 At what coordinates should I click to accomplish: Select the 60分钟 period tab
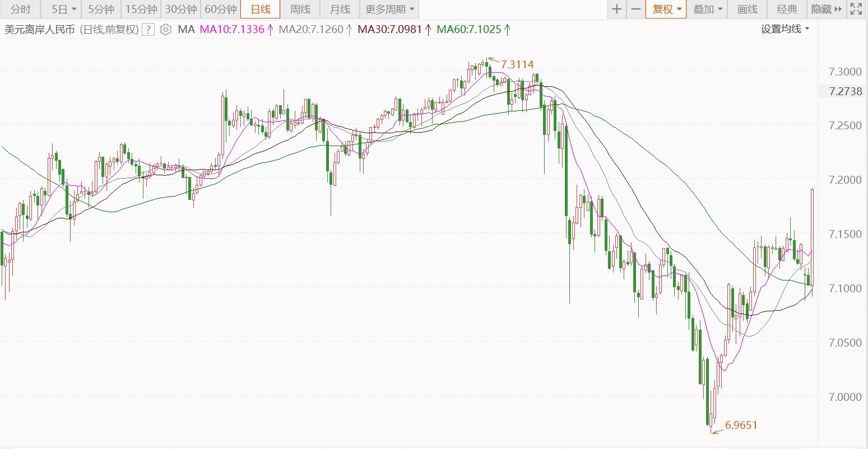[220, 9]
